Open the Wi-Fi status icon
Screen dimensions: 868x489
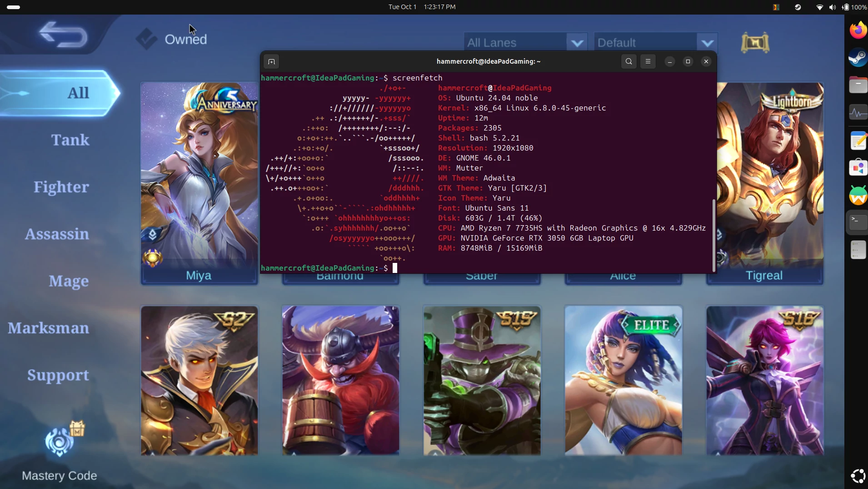819,7
